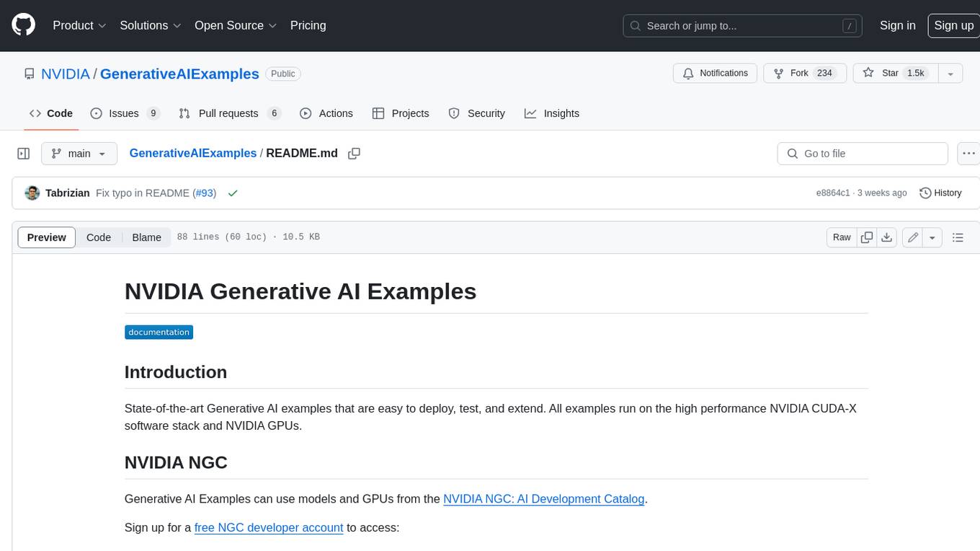
Task: Open GenerativeAIExamples breadcrumb folder
Action: tap(192, 153)
